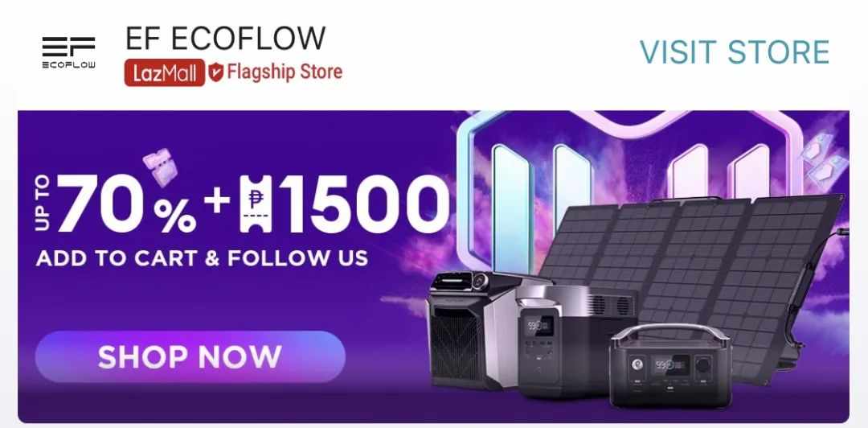Click the UP TO vertical text
Image resolution: width=868 pixels, height=428 pixels.
[43, 203]
